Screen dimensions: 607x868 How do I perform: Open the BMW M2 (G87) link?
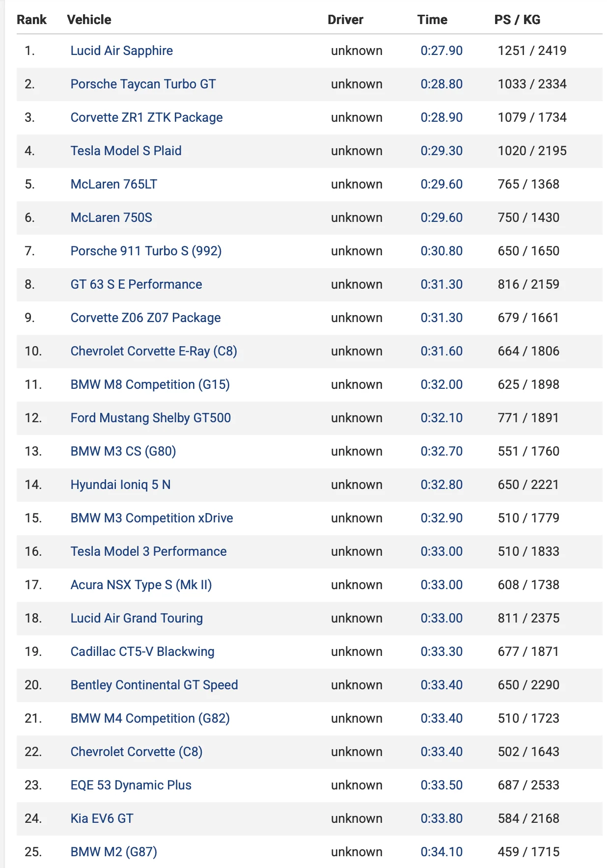pyautogui.click(x=113, y=852)
